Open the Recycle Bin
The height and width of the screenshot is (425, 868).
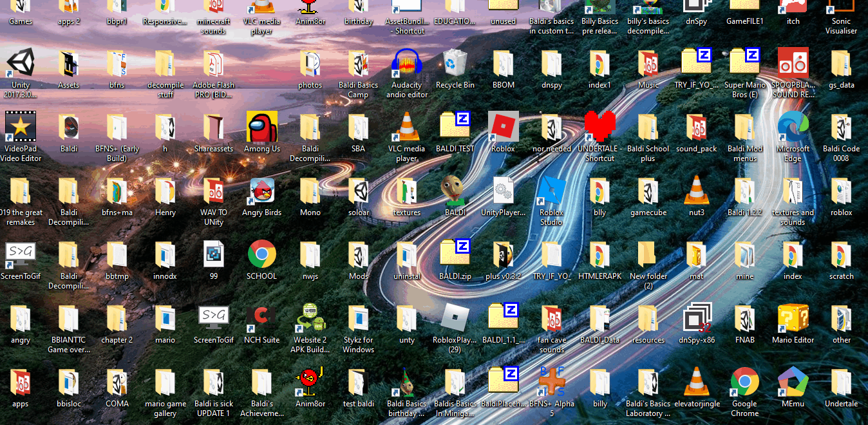point(455,64)
